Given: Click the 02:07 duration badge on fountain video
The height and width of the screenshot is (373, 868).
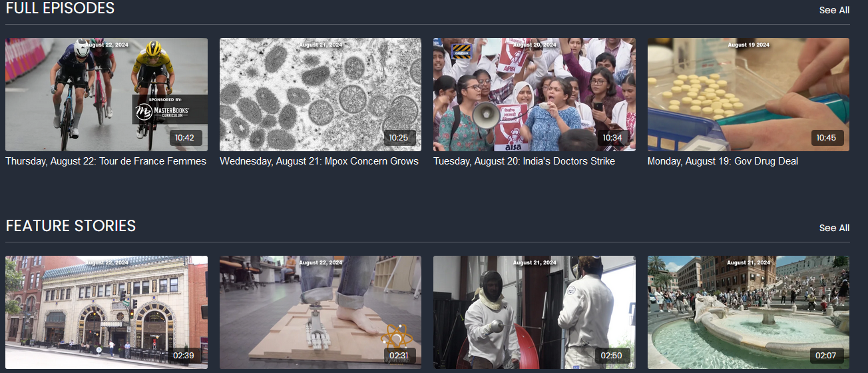Looking at the screenshot, I should 826,356.
